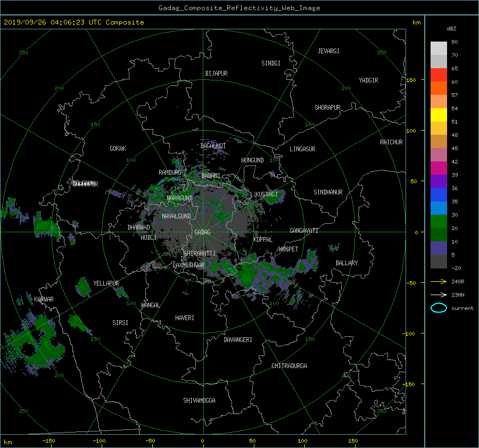The image size is (479, 448).
Task: Click the SHIRAHATTI city label
Action: pyautogui.click(x=200, y=254)
